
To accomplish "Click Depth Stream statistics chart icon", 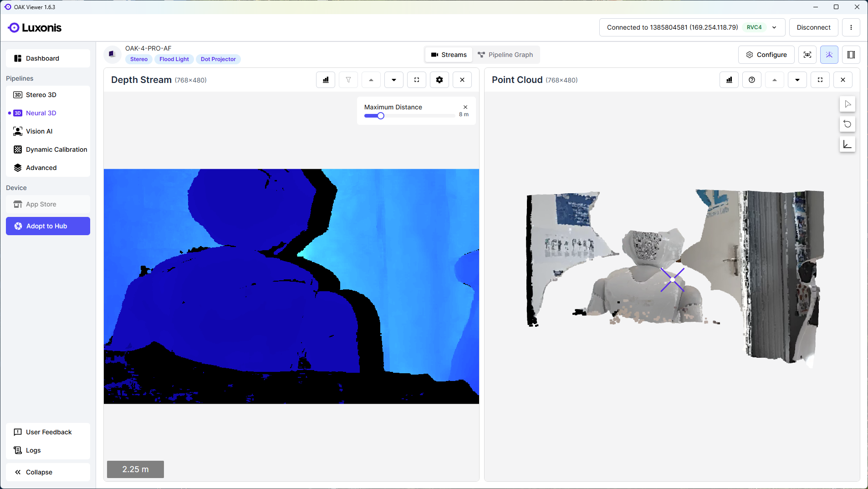I will tap(326, 80).
